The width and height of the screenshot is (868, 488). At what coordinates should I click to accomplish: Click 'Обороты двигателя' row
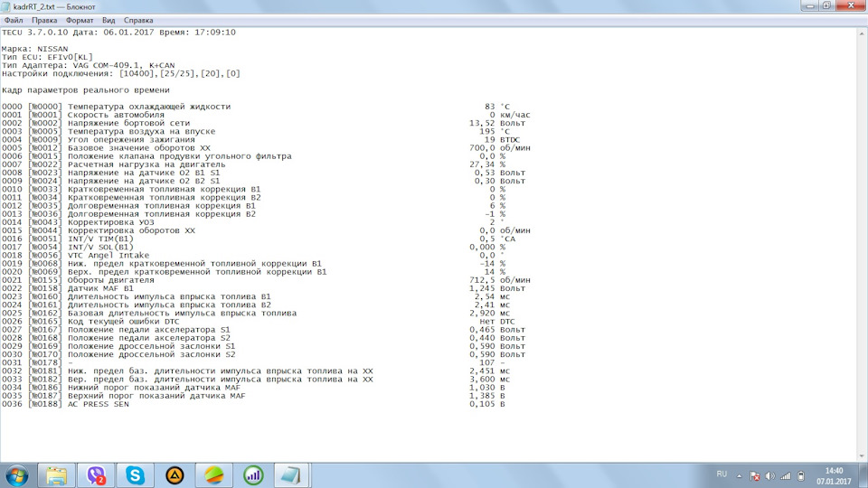[x=266, y=280]
